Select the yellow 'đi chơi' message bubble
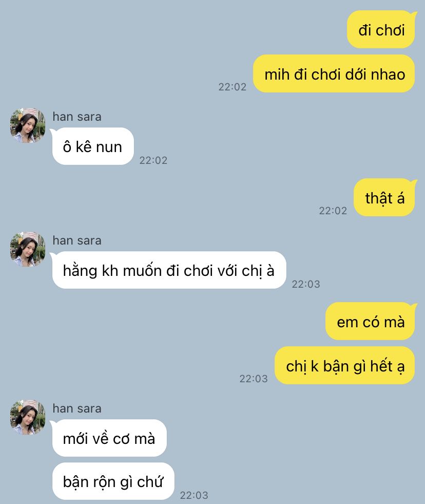Viewport: 425px width, 504px height. click(381, 30)
